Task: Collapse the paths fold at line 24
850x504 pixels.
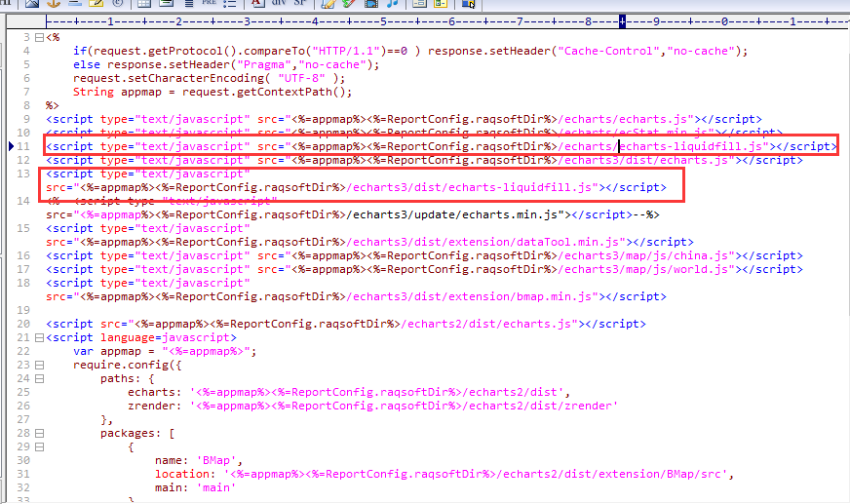Action: (39, 378)
